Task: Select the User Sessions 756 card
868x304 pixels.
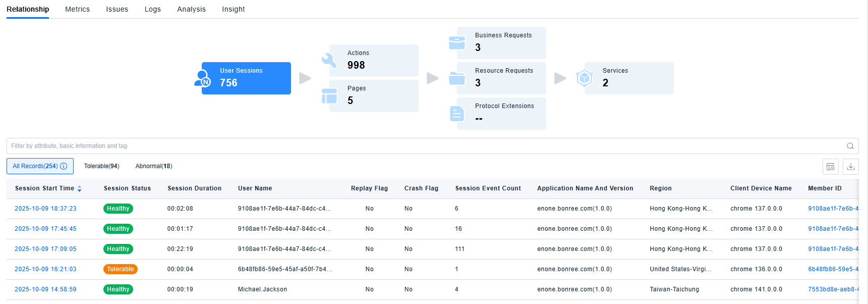Action: pyautogui.click(x=246, y=78)
